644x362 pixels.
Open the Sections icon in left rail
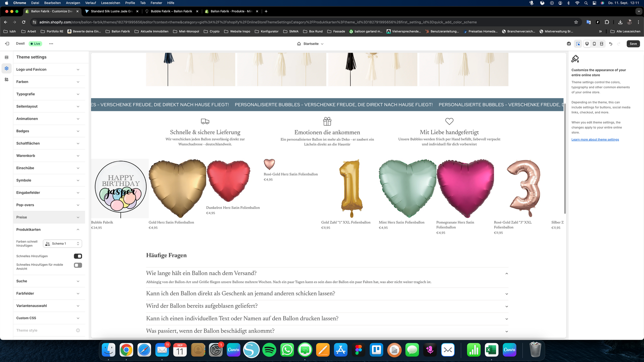click(x=6, y=57)
